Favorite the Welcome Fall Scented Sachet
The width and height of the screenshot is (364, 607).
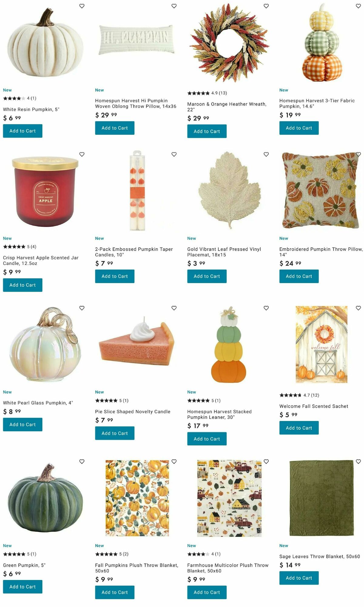point(358,308)
